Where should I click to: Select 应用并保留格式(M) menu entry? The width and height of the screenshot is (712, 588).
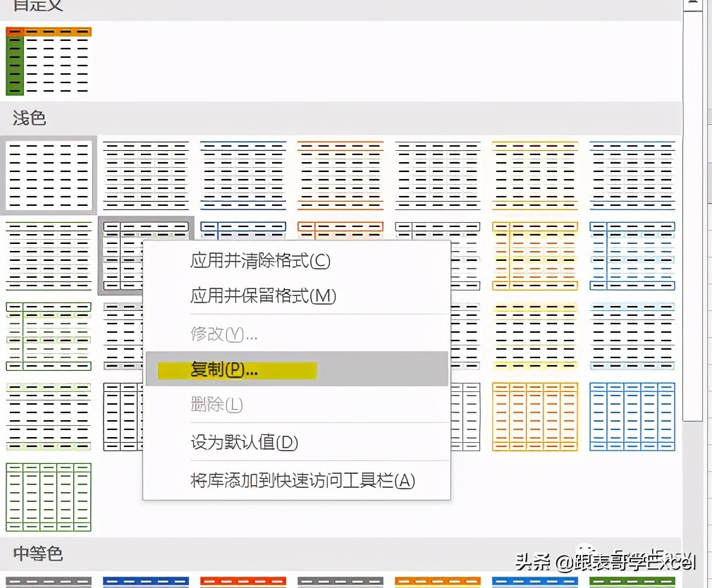pos(297,295)
